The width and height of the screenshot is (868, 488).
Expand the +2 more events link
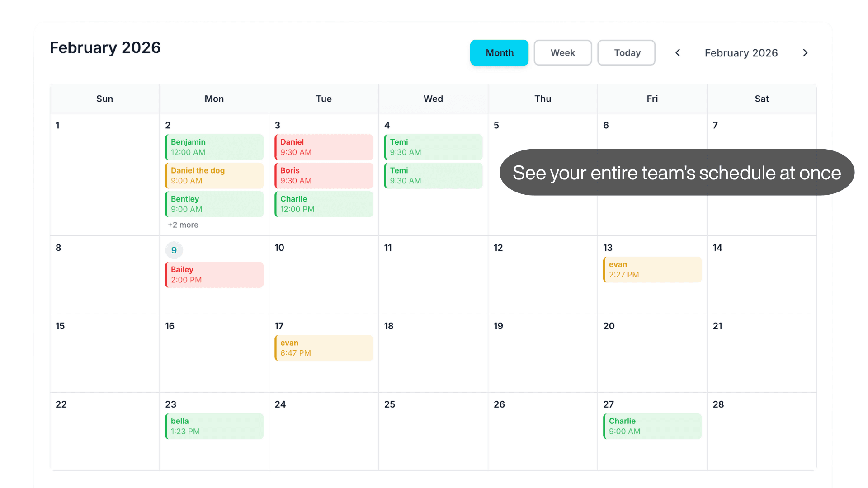coord(183,225)
